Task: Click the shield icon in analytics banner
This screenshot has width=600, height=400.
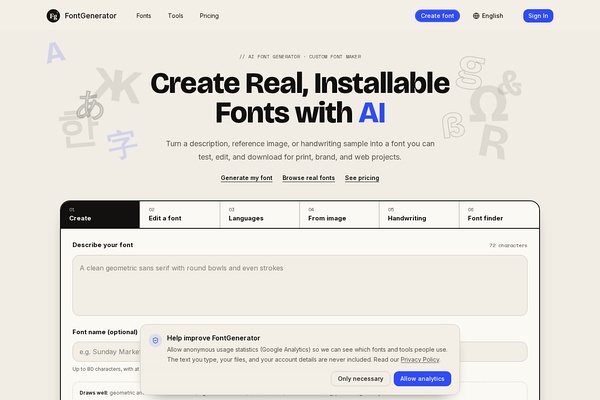Action: [x=155, y=340]
